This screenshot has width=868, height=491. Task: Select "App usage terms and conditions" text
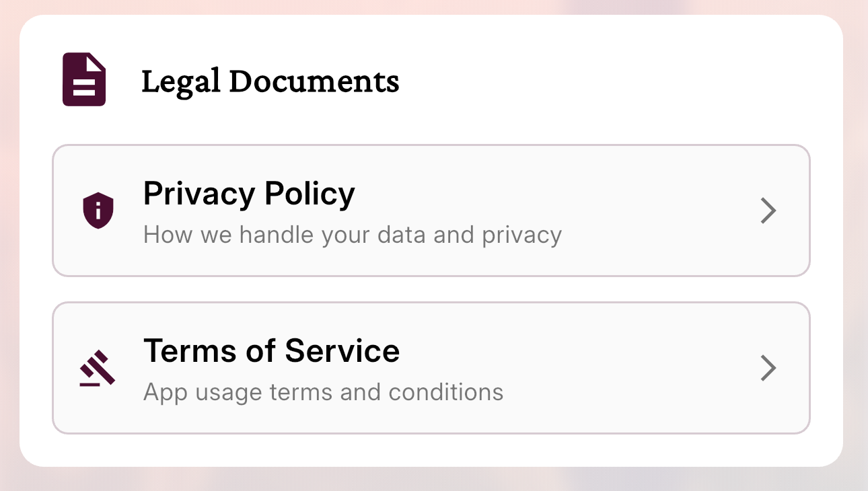coord(323,392)
